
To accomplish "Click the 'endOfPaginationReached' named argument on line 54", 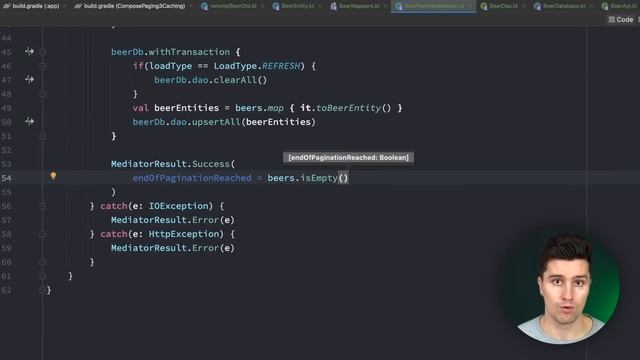I will point(192,178).
